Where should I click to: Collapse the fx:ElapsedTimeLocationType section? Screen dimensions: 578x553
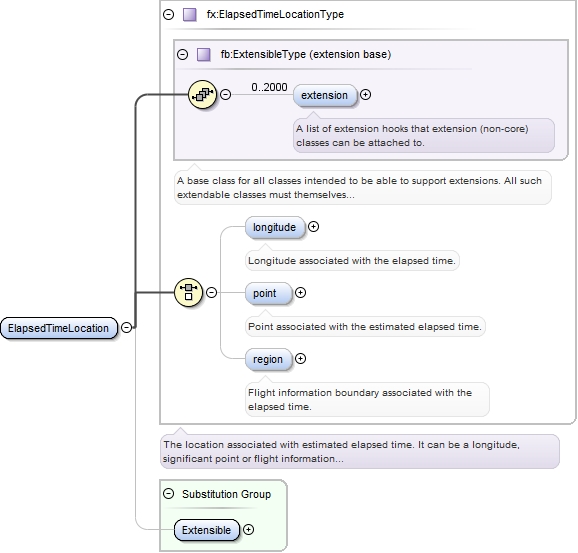(x=168, y=15)
